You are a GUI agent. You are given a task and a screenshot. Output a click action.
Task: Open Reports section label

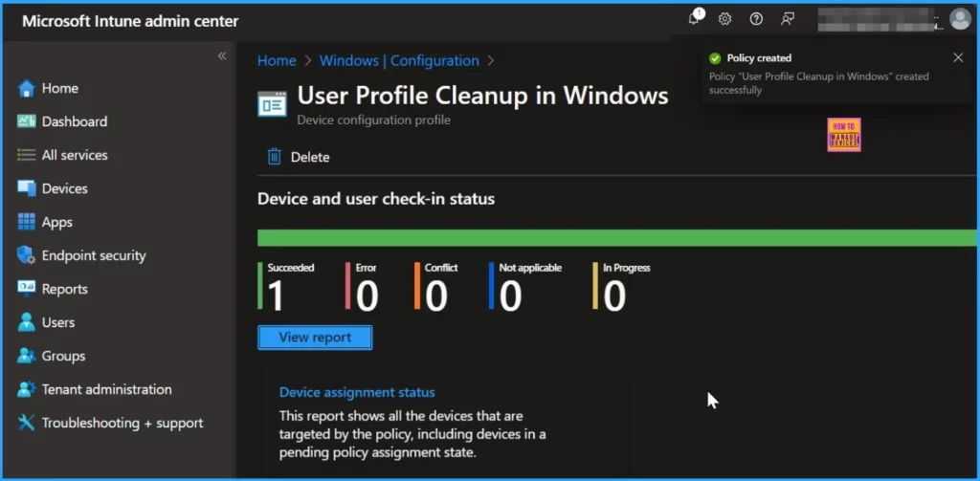(x=64, y=289)
